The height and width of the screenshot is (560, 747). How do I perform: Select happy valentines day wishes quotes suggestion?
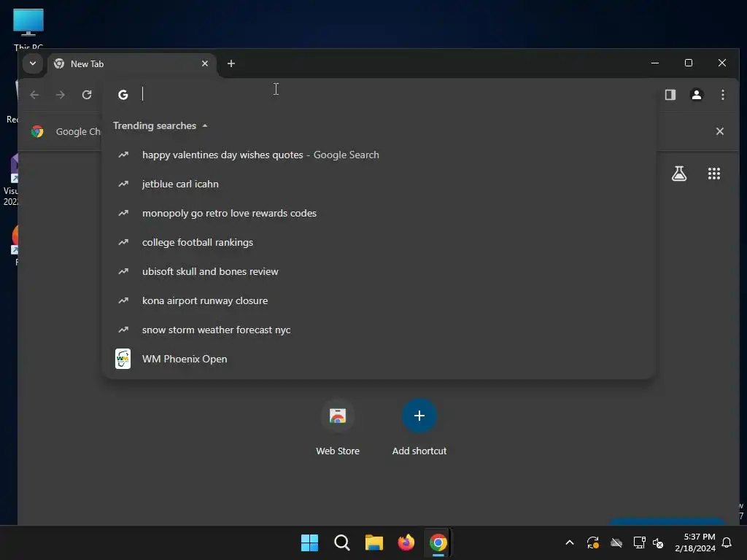pyautogui.click(x=379, y=155)
